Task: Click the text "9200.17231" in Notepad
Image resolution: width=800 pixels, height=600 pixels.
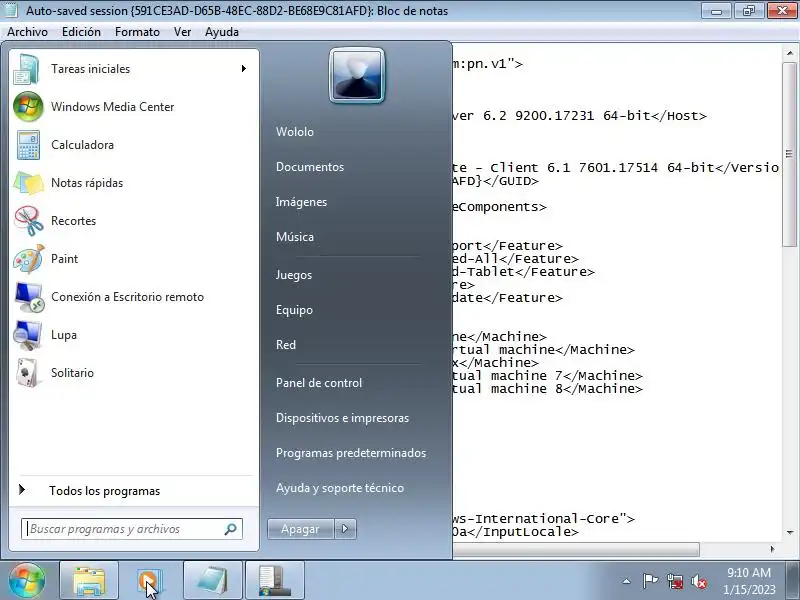Action: [555, 116]
